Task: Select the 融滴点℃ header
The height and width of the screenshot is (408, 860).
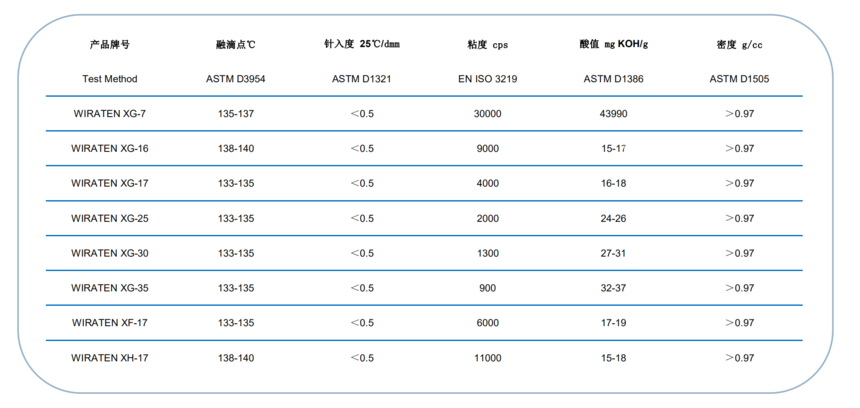Action: point(236,45)
